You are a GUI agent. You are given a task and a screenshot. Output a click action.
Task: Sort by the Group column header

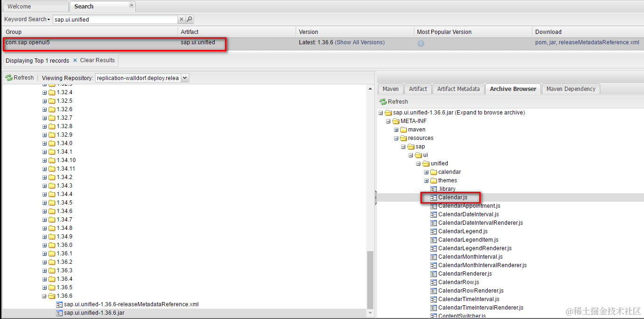pos(89,32)
